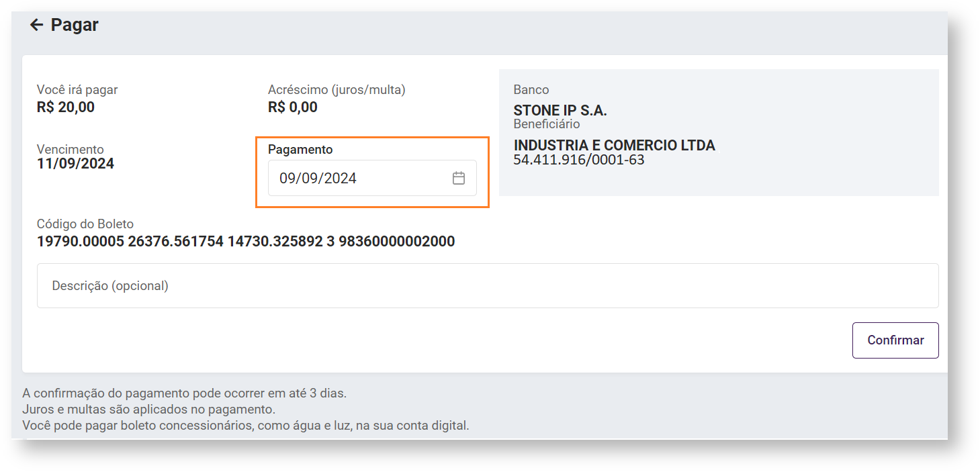980x472 pixels.
Task: Click the "Você irá pagar" label
Action: click(77, 89)
